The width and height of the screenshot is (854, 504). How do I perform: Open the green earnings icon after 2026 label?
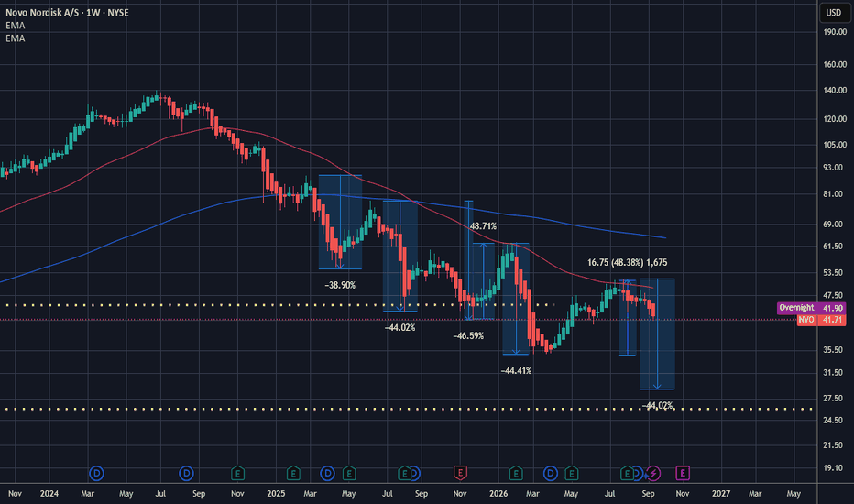[x=516, y=473]
